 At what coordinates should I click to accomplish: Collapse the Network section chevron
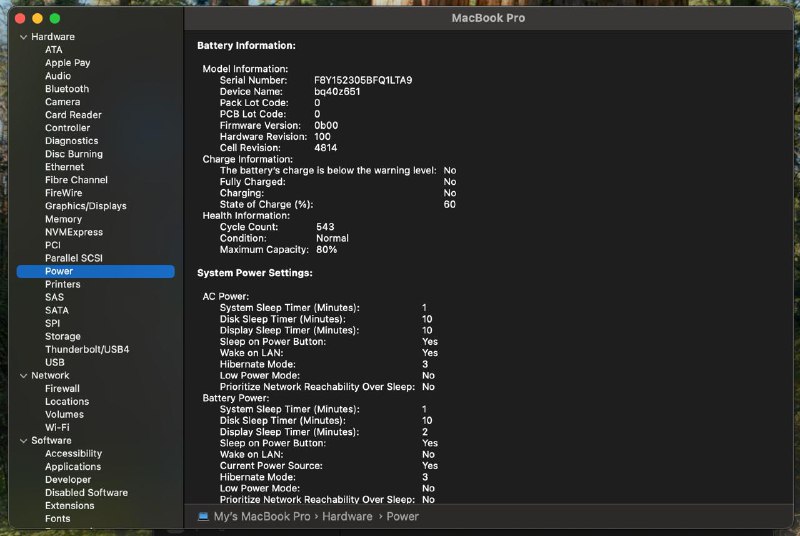point(23,376)
